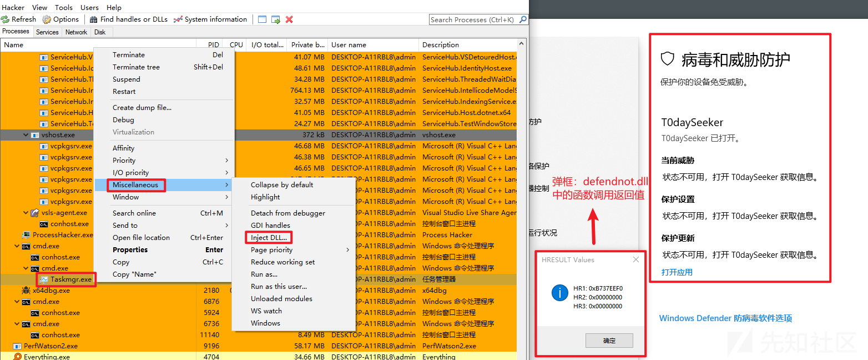Click the process list scroll-up arrow

point(522,44)
